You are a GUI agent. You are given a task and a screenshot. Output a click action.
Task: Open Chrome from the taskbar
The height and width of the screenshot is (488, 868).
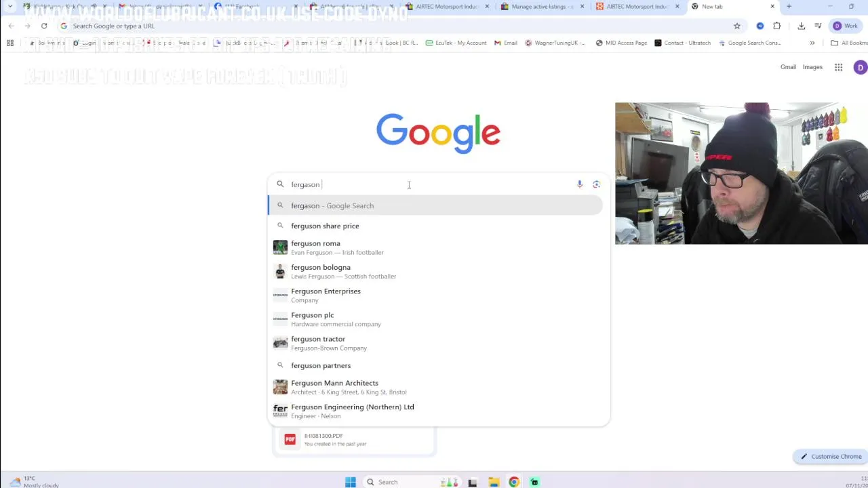pos(514,482)
